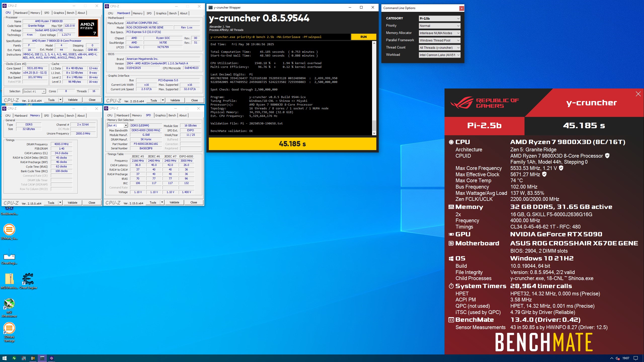Click the muted volume tray icon
644x362 pixels.
(x=618, y=358)
